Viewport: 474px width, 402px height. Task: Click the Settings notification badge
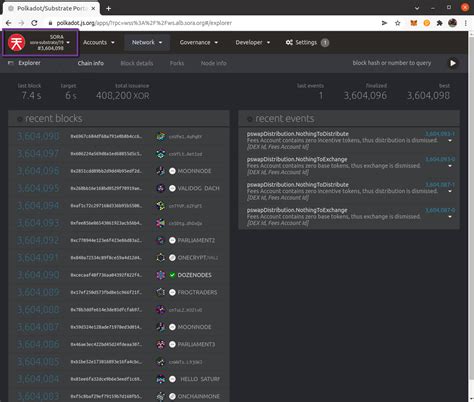(325, 42)
